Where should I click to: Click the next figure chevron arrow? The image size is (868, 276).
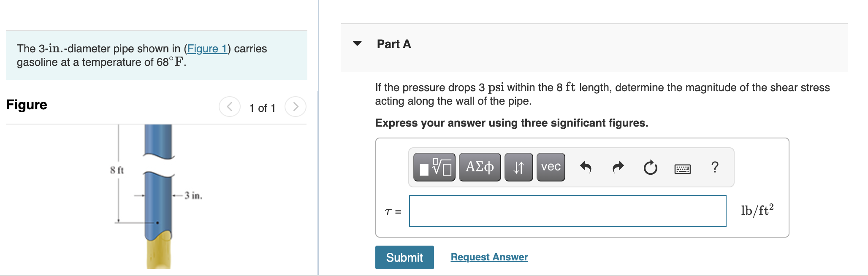click(296, 107)
